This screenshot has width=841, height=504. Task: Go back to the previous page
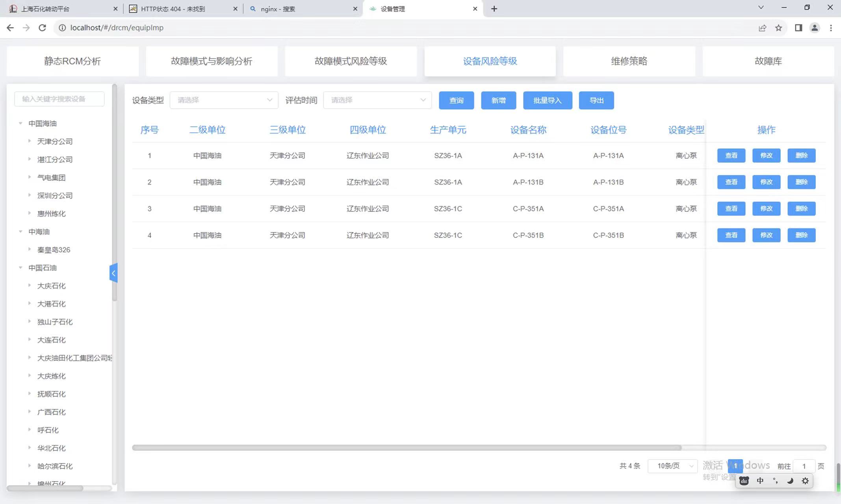[x=10, y=28]
